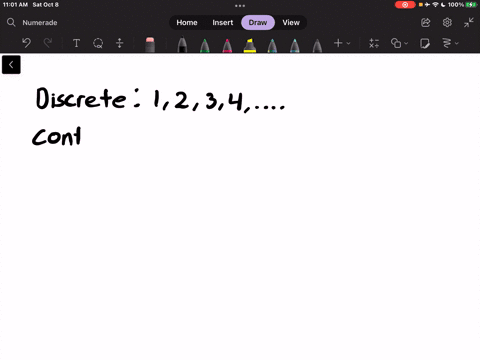Select the Text mode tool
Image resolution: width=480 pixels, height=360 pixels.
tap(76, 43)
